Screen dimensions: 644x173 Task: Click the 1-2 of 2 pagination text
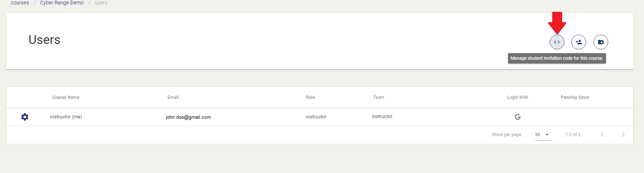coord(573,135)
